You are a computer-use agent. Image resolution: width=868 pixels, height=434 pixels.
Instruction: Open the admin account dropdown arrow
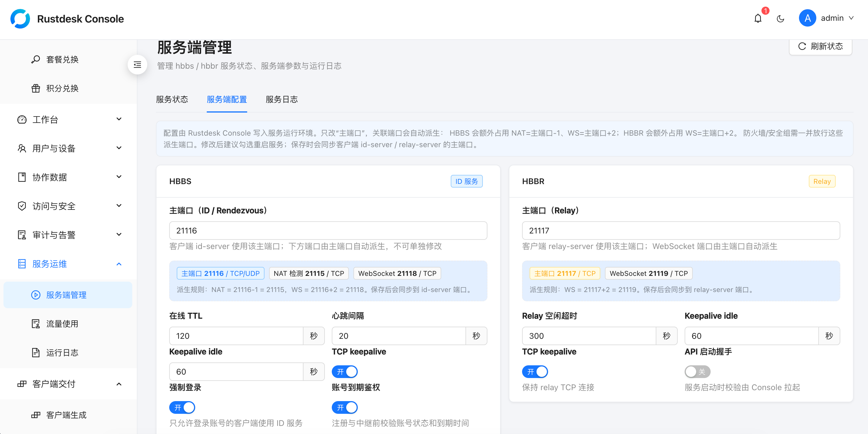[852, 18]
